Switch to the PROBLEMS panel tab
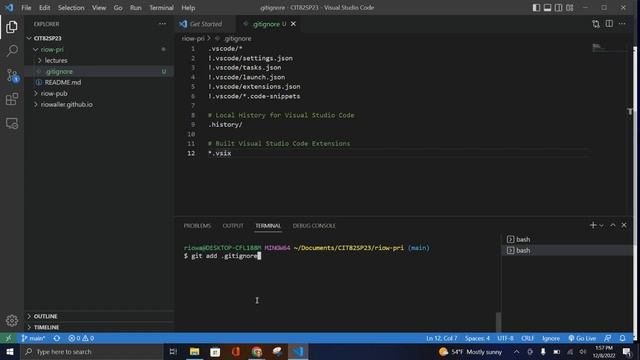This screenshot has height=360, width=640. pos(197,226)
